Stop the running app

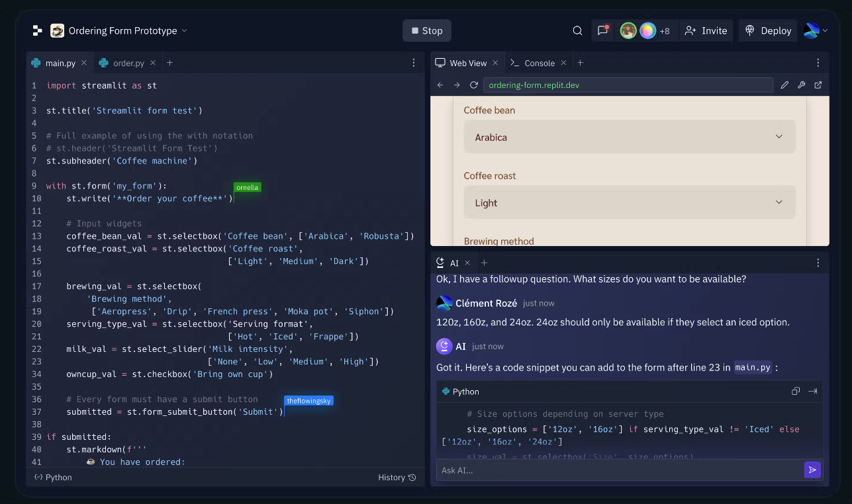[x=426, y=30]
